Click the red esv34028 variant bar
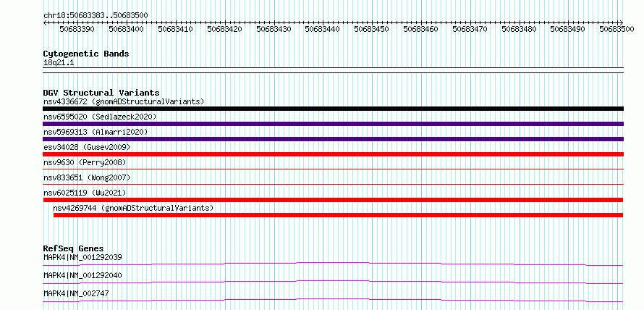644x310 pixels. (333, 154)
